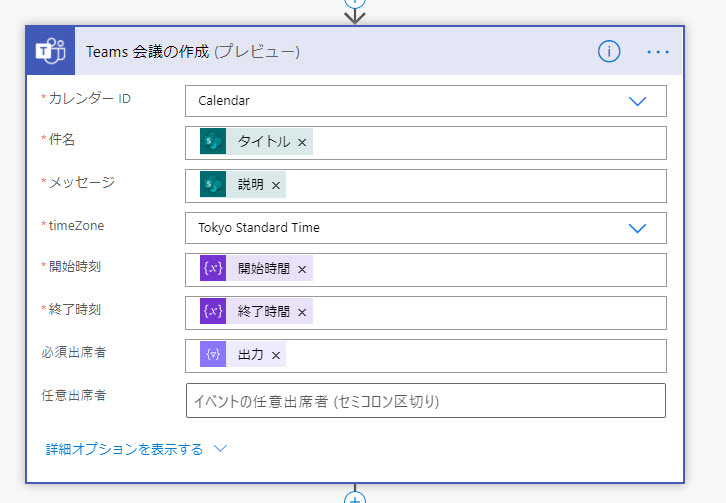Select the 出力 token text

(x=250, y=354)
